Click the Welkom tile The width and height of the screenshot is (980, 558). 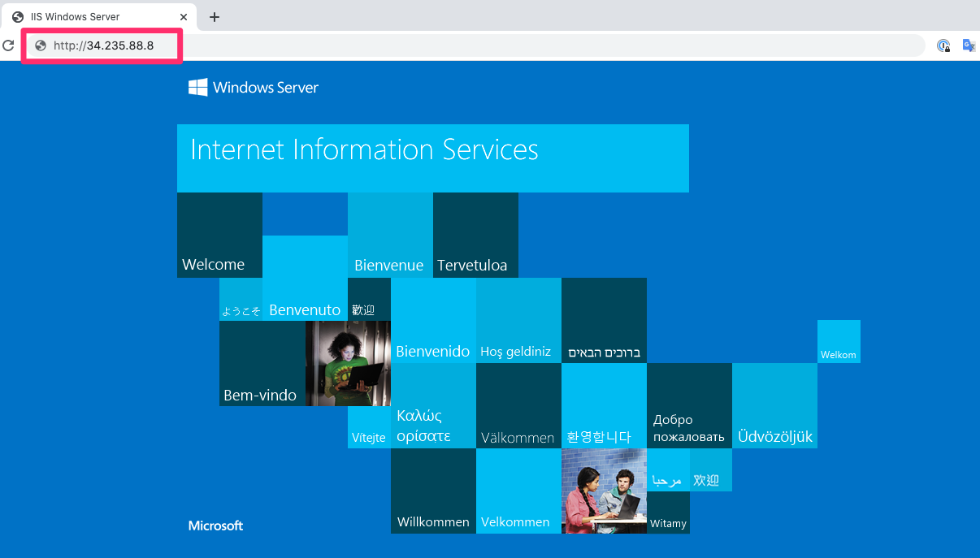(x=839, y=342)
